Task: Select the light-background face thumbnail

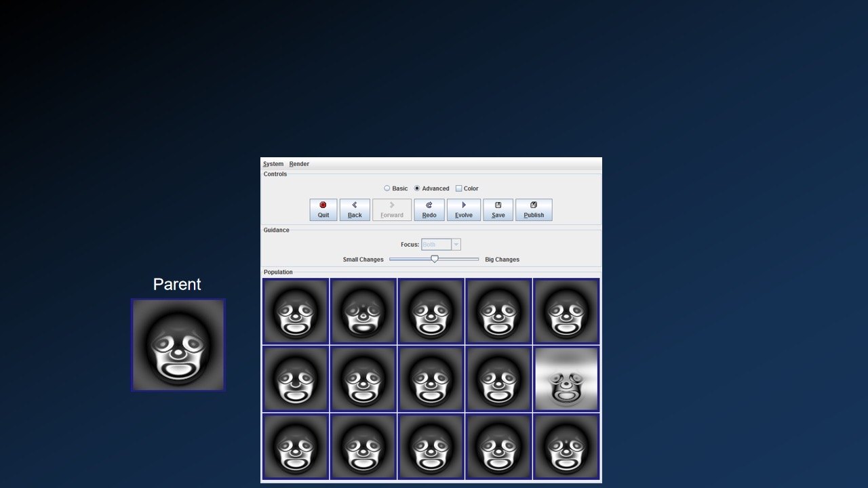Action: click(566, 379)
